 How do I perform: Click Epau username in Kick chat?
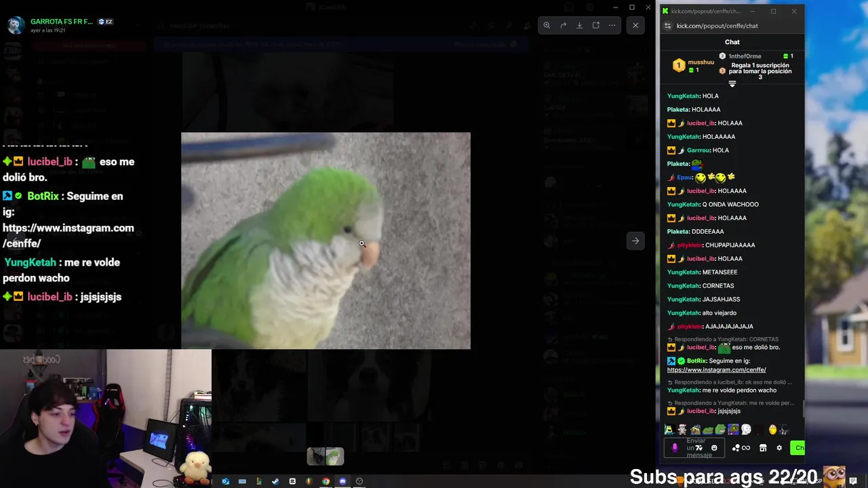(684, 177)
